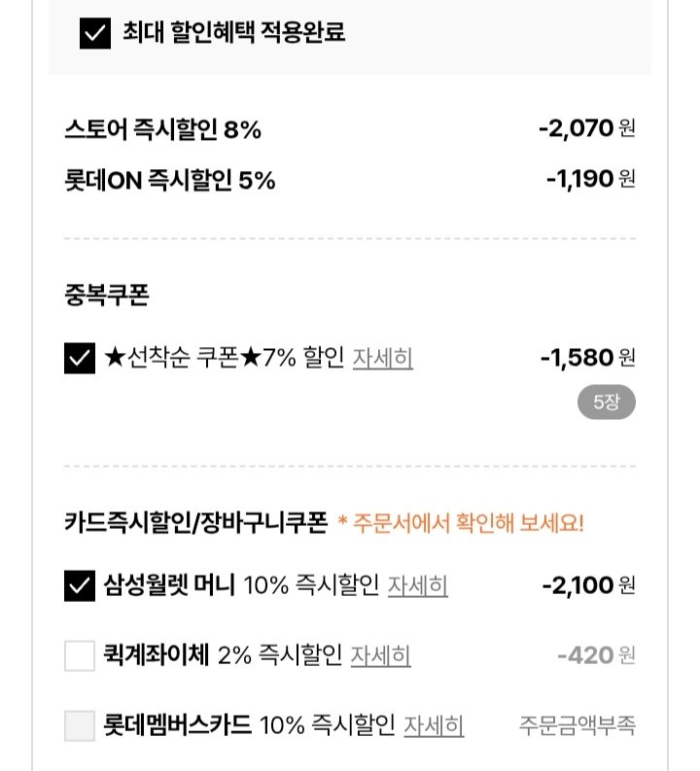View 자세히 details for 퀵계좌이체
The height and width of the screenshot is (771, 700).
380,656
